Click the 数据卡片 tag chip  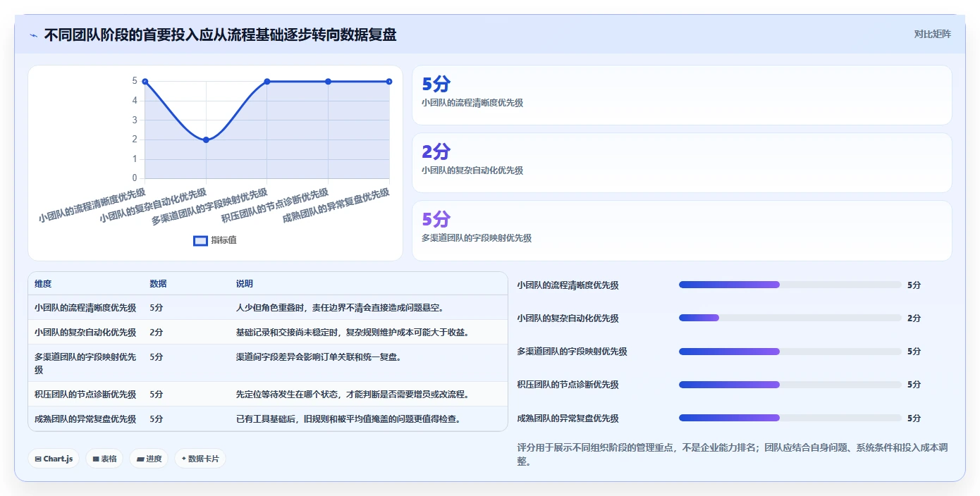[x=200, y=459]
